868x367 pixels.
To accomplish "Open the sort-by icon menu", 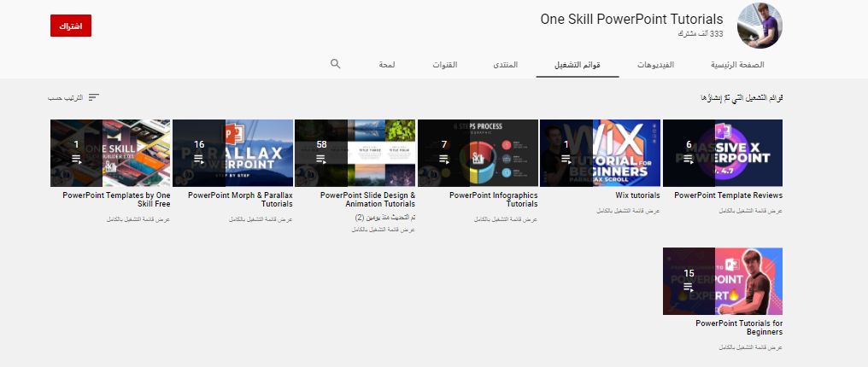I will 94,97.
